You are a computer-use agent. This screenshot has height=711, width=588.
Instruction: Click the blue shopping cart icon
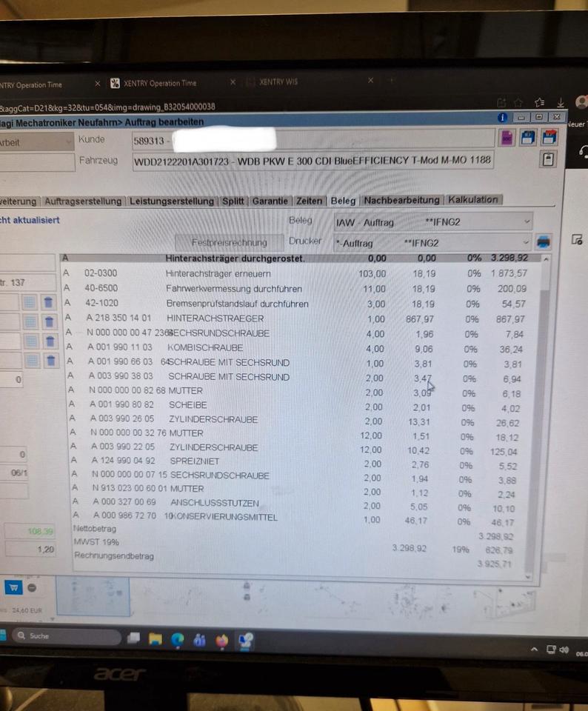tap(13, 587)
